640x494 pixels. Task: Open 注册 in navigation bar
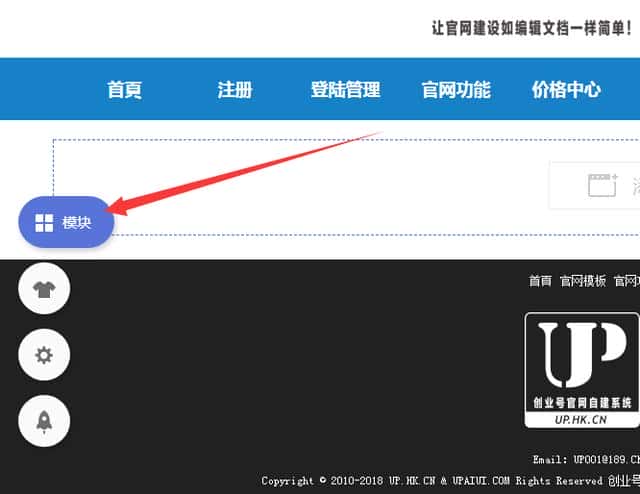[x=235, y=90]
